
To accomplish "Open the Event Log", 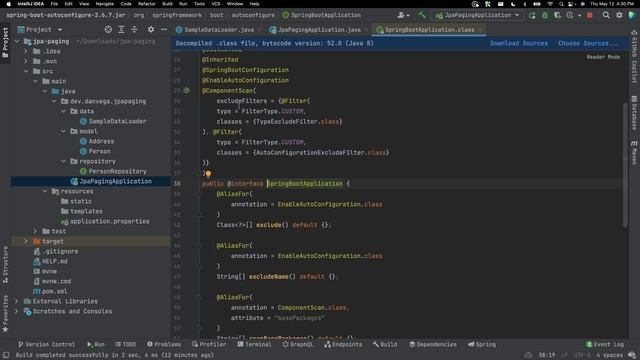I will [604, 344].
